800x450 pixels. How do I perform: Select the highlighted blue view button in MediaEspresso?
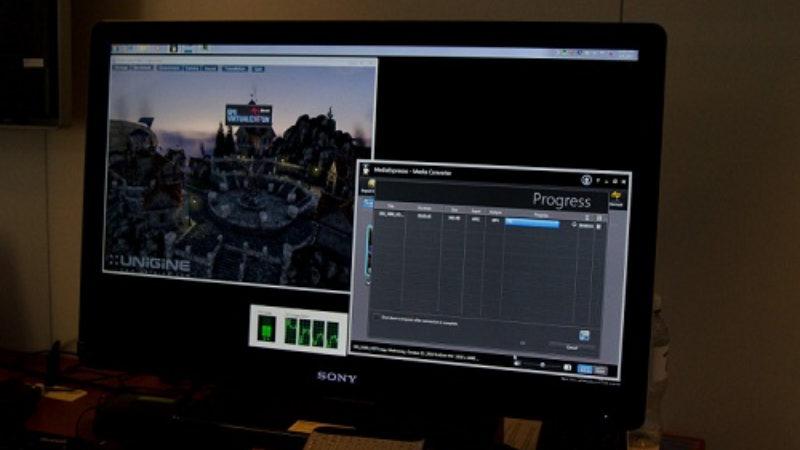(585, 369)
